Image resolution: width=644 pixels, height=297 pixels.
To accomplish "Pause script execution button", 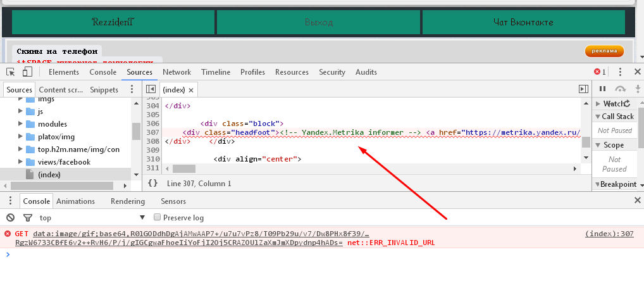I will click(602, 89).
